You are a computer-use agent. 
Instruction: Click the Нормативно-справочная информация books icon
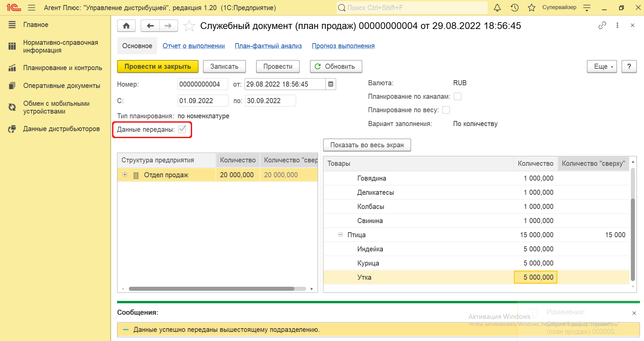pyautogui.click(x=12, y=46)
